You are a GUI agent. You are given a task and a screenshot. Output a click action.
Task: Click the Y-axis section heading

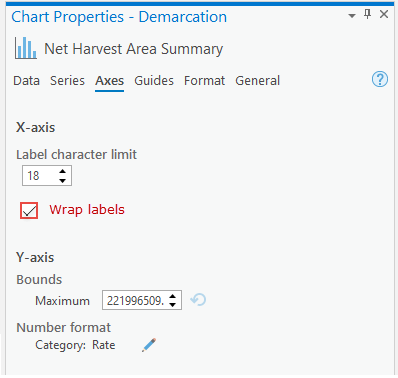[35, 257]
